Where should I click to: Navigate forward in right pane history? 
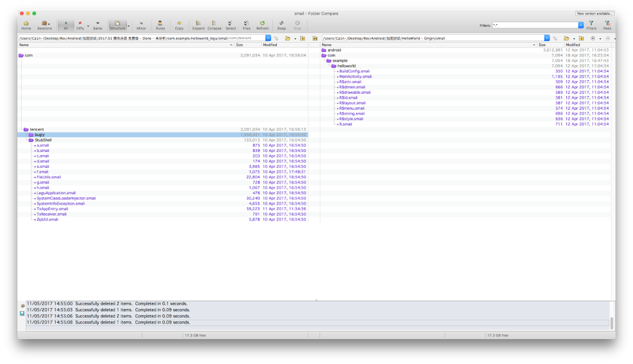coord(607,38)
